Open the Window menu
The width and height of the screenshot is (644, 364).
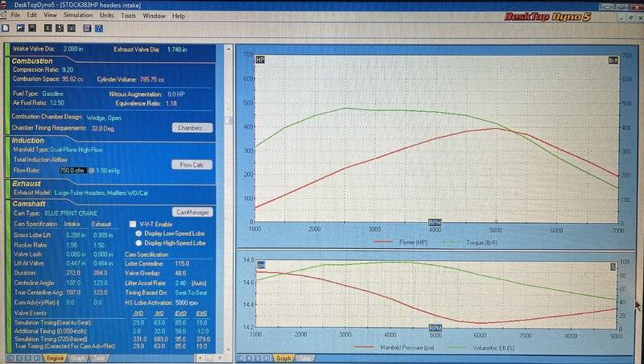tap(154, 15)
